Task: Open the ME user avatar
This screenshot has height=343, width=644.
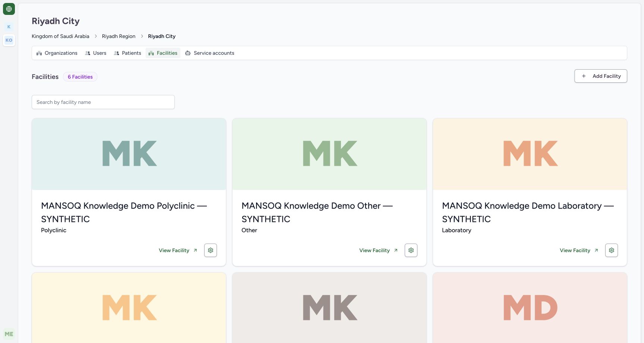Action: coord(9,334)
